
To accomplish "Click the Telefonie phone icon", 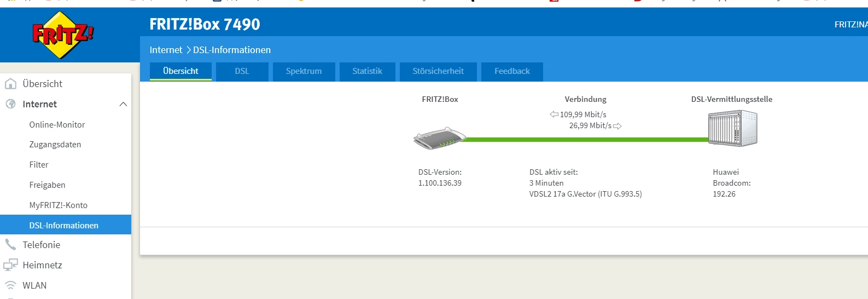I will 10,244.
